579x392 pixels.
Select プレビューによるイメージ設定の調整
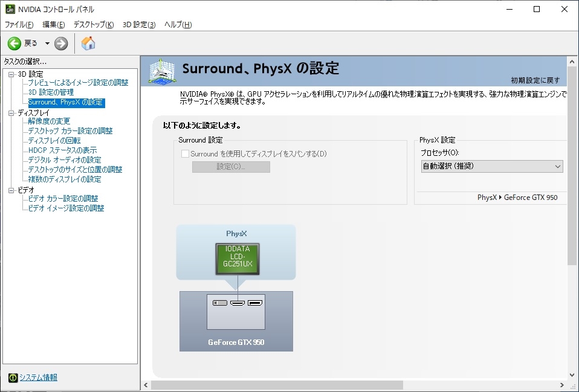coord(79,83)
